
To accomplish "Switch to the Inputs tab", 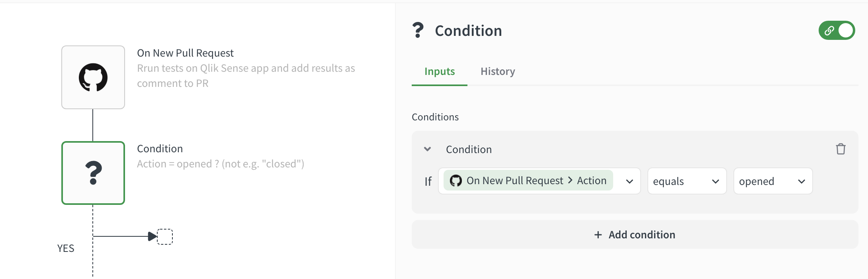I will [439, 71].
